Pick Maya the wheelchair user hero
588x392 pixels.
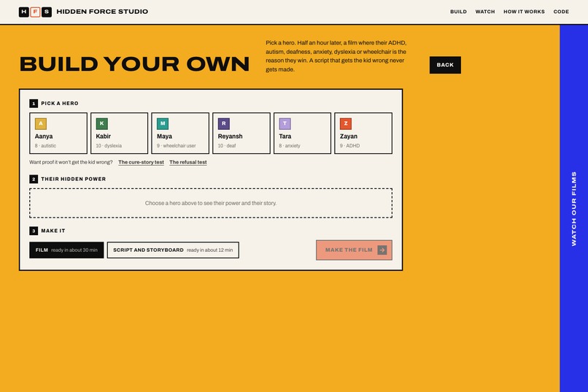coord(180,133)
